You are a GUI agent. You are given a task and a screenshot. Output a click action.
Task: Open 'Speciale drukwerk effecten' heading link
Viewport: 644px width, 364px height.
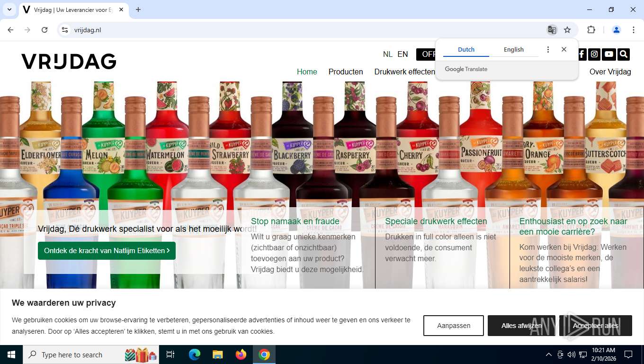click(436, 221)
